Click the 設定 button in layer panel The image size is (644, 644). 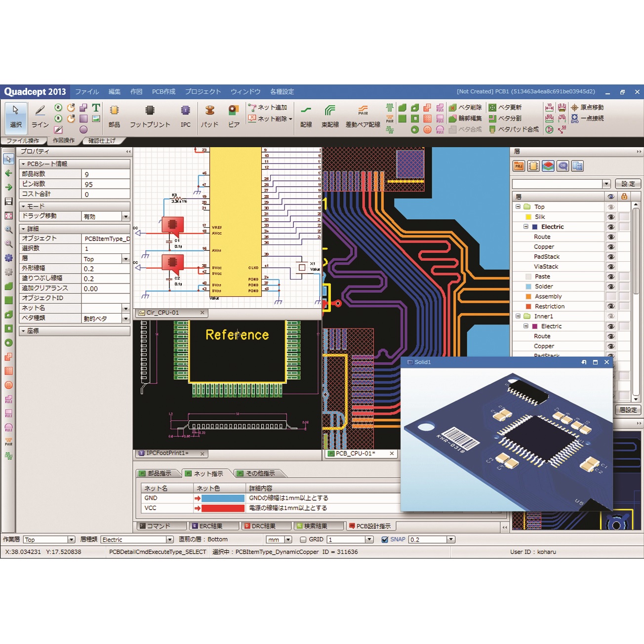[628, 184]
